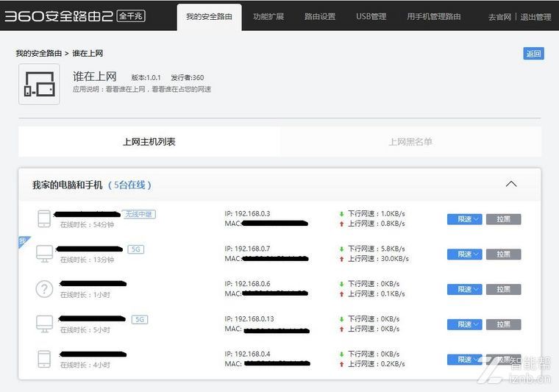Click the text 在线时长：13分钟

tap(87, 260)
